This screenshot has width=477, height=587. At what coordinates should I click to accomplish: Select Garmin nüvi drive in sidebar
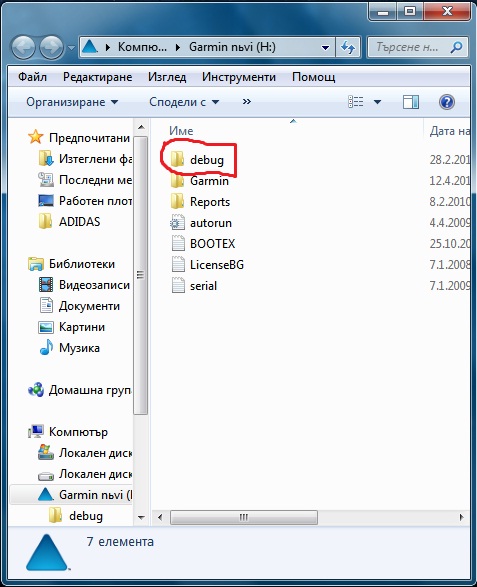click(95, 495)
